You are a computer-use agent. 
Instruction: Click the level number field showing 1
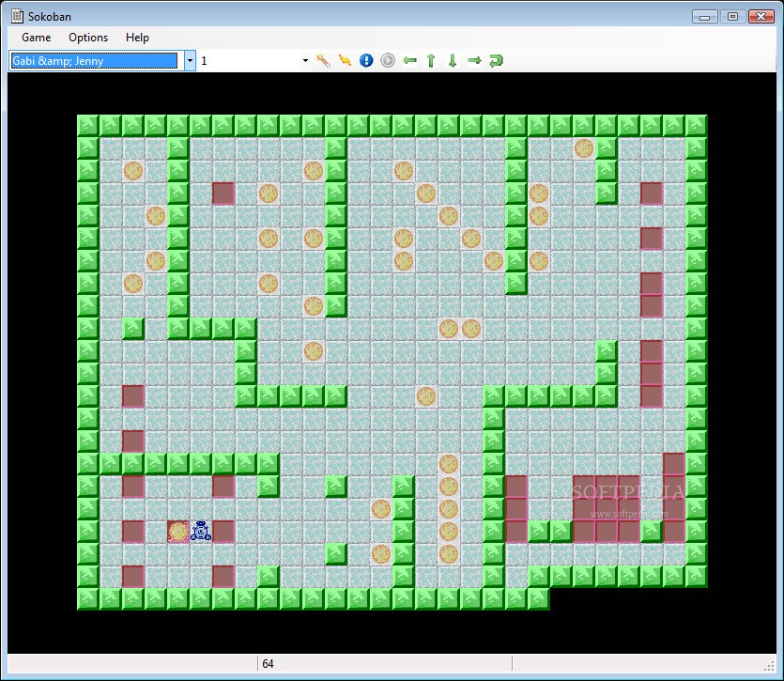(249, 61)
